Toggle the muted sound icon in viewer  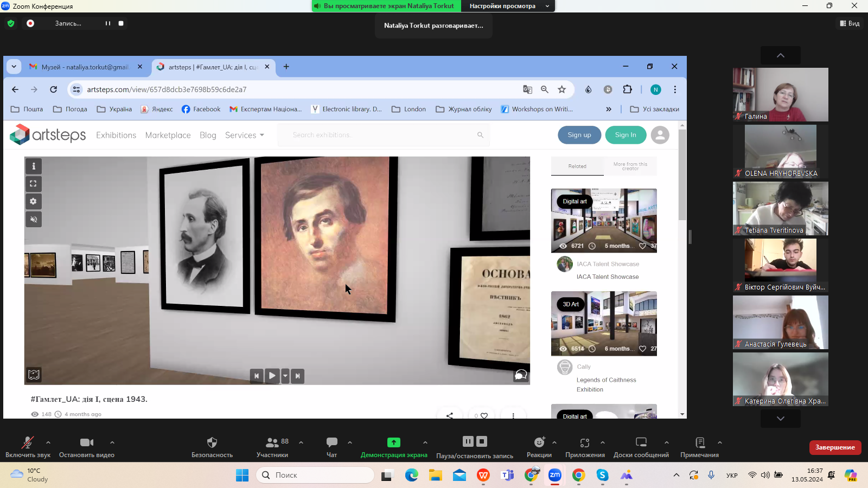point(34,220)
